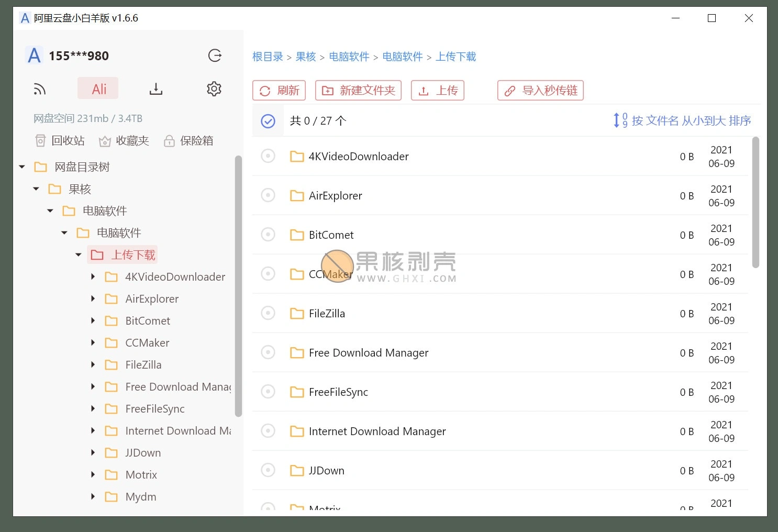778x532 pixels.
Task: Select the Internet Download Manager row circle
Action: click(x=268, y=431)
